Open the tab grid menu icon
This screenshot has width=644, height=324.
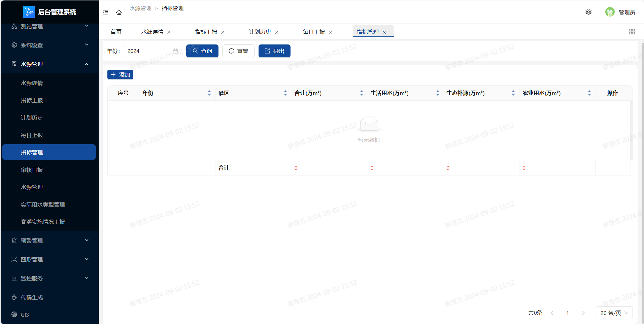coord(632,32)
